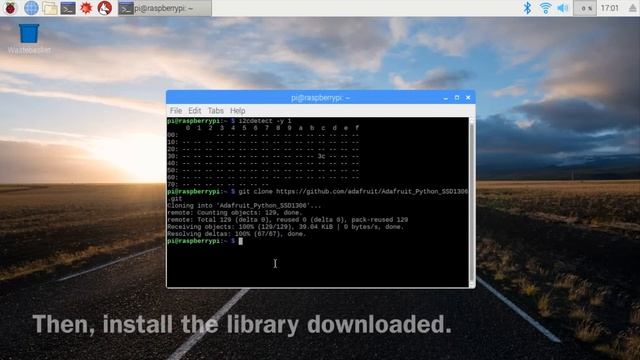Viewport: 640px width, 360px height.
Task: Open the volume speaker control
Action: point(563,8)
